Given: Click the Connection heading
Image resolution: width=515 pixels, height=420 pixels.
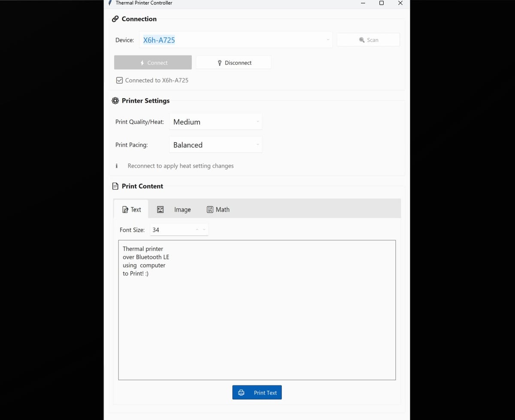Looking at the screenshot, I should pos(139,19).
